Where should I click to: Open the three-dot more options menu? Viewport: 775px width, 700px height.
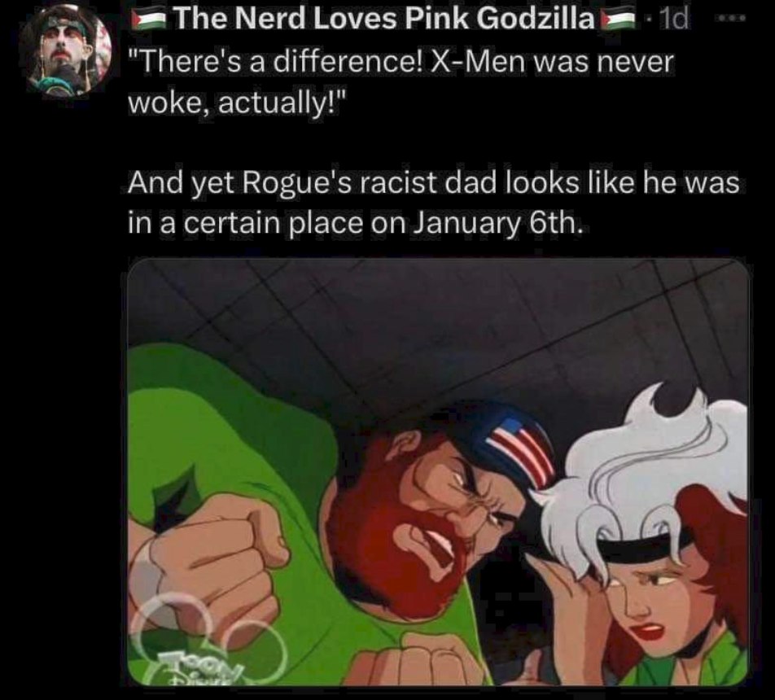click(x=733, y=18)
